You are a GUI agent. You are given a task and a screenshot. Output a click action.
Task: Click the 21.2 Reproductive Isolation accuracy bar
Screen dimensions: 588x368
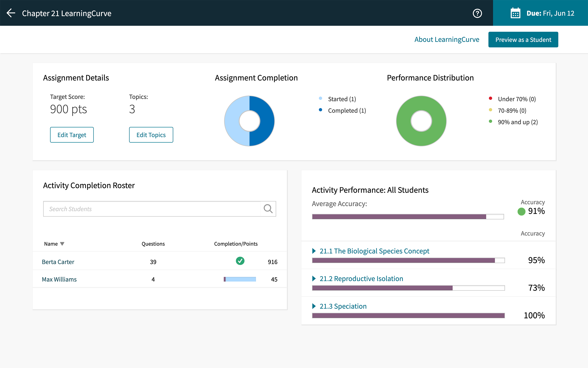tap(408, 288)
